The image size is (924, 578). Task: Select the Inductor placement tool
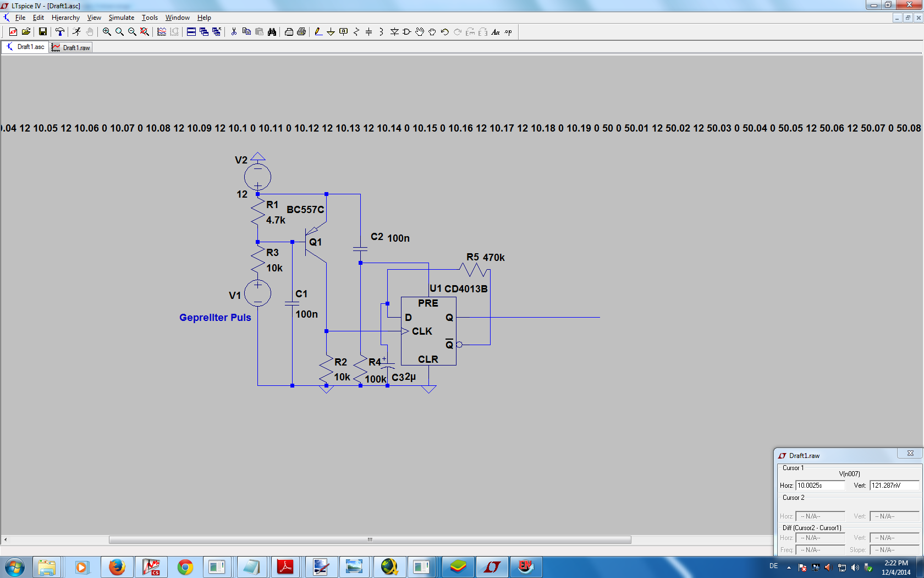coord(381,32)
